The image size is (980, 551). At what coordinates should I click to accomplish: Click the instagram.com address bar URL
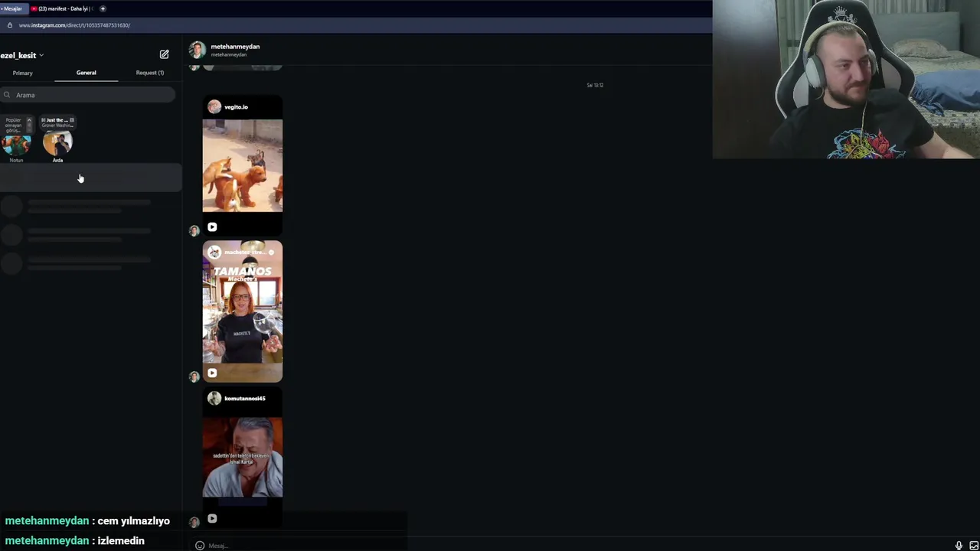(74, 25)
